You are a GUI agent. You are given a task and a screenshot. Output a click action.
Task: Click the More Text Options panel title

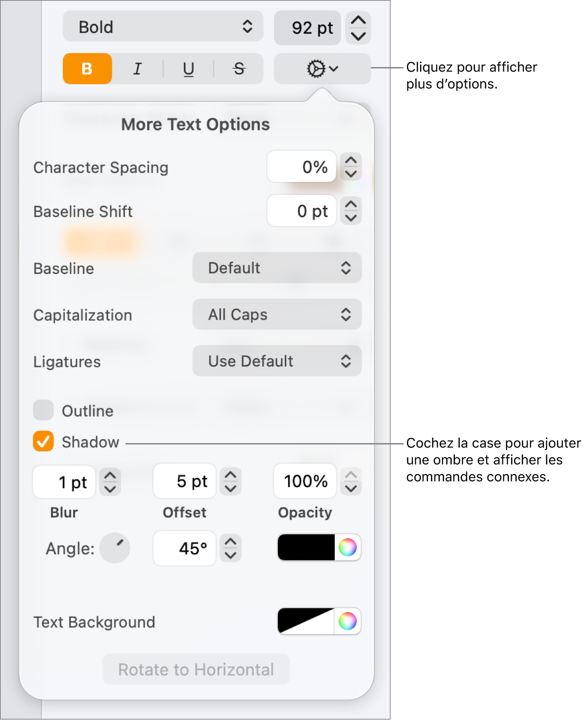(x=195, y=125)
